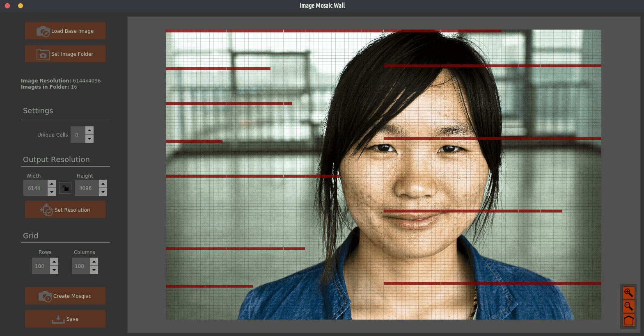Viewport: 644px width, 336px height.
Task: Click the Image Resolution 6144x4096 text
Action: point(61,81)
